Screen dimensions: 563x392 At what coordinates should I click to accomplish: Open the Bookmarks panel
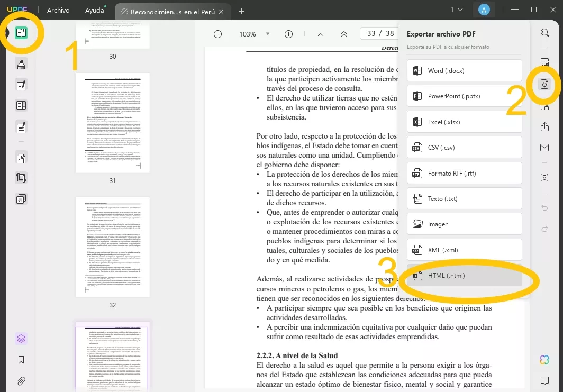coord(21,360)
